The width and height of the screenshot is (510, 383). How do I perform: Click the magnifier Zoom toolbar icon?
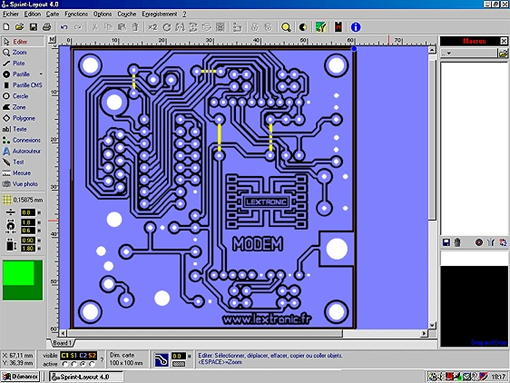coord(286,27)
